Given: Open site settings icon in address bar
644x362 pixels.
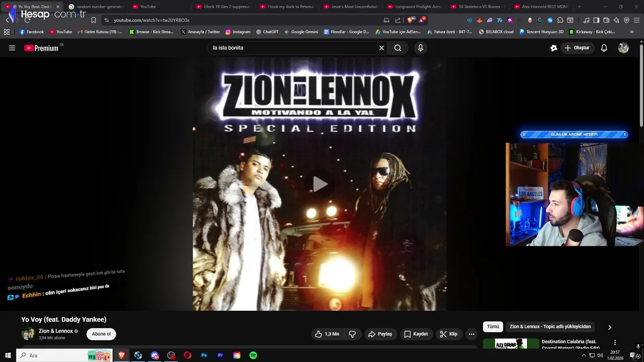Looking at the screenshot, I should pos(106,20).
